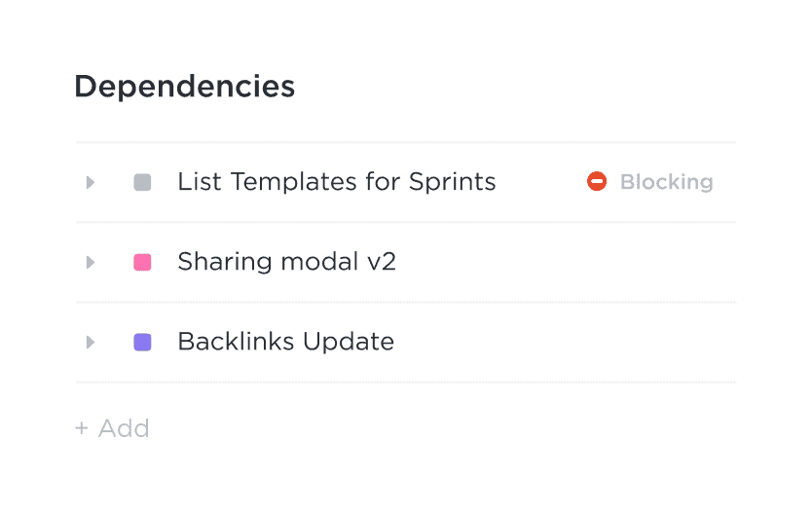The height and width of the screenshot is (514, 812).
Task: Click the plus symbol beside Add
Action: coord(82,428)
